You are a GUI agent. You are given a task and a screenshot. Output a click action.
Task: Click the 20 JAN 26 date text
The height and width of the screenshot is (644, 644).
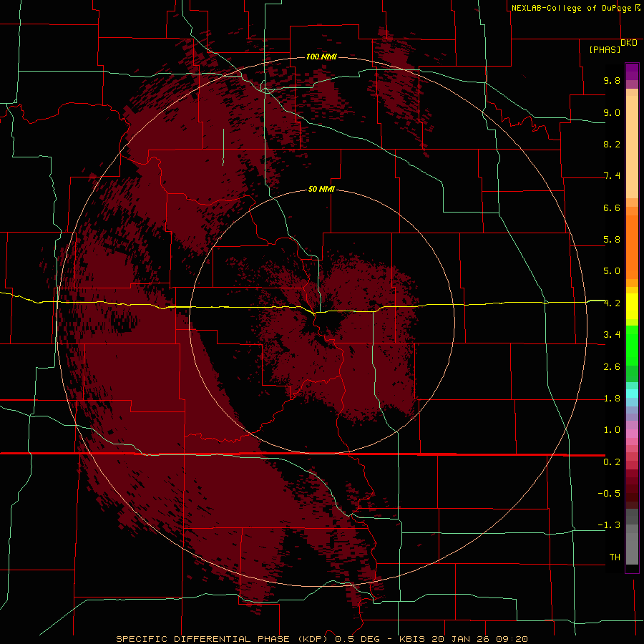coord(460,639)
